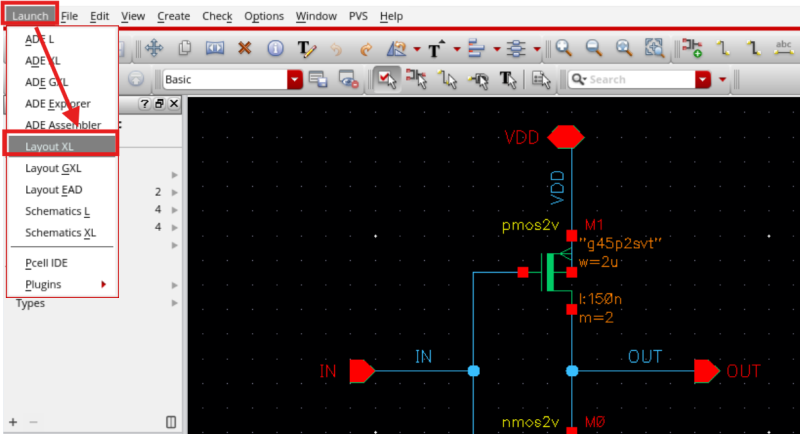
Task: Select the narrow wire tool
Action: point(723,48)
